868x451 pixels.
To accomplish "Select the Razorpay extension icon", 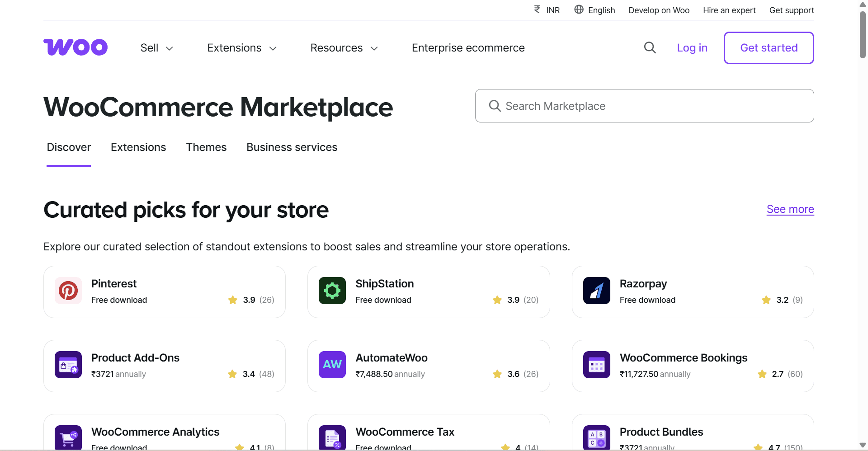I will point(596,291).
